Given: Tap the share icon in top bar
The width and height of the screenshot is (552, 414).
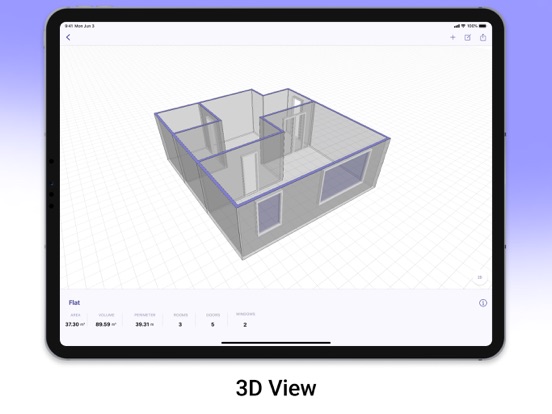Looking at the screenshot, I should (x=483, y=37).
